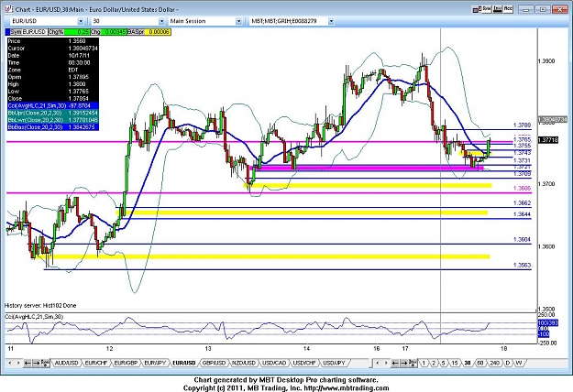This screenshot has width=573, height=392.
Task: Click the Ind indicator button in title bar
Action: pyautogui.click(x=497, y=9)
